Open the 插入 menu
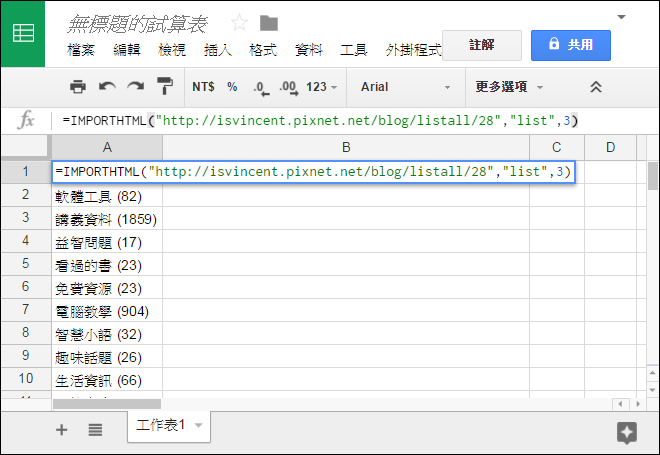Image resolution: width=660 pixels, height=455 pixels. [217, 50]
